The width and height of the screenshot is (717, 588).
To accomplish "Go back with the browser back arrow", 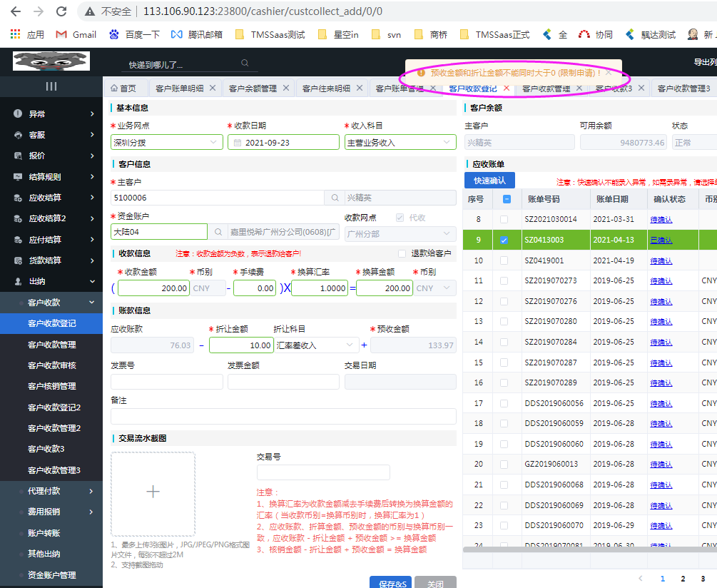I will [x=16, y=11].
